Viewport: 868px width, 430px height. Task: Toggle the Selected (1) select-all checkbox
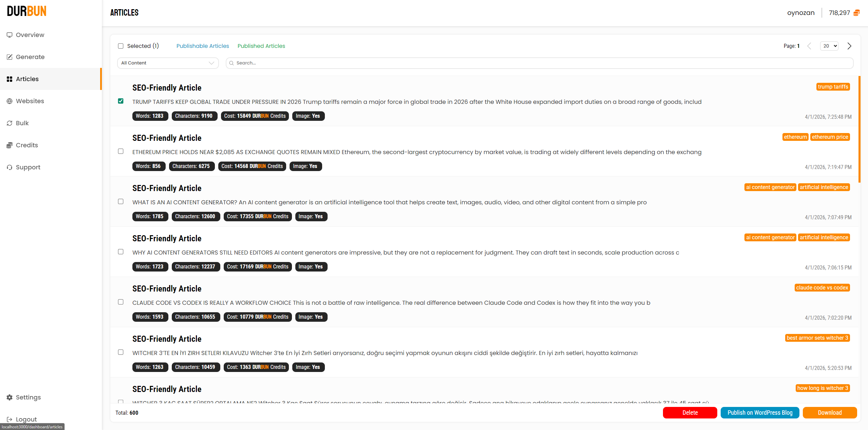(x=121, y=46)
